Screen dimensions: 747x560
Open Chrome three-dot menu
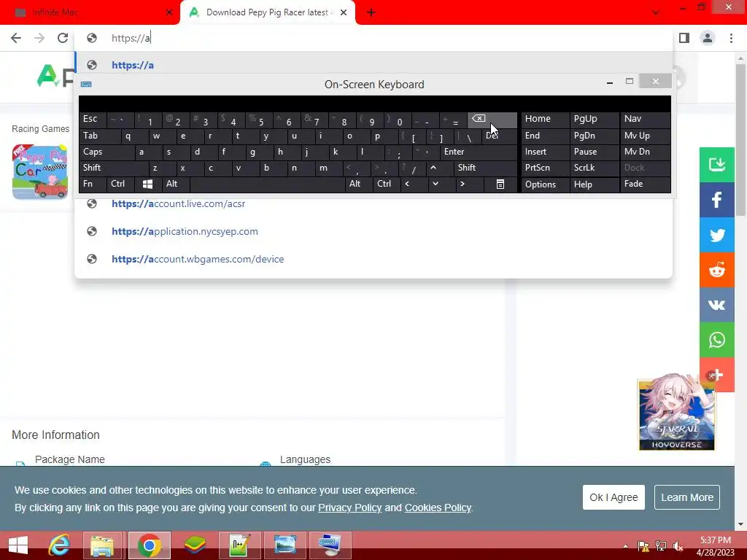click(x=731, y=38)
